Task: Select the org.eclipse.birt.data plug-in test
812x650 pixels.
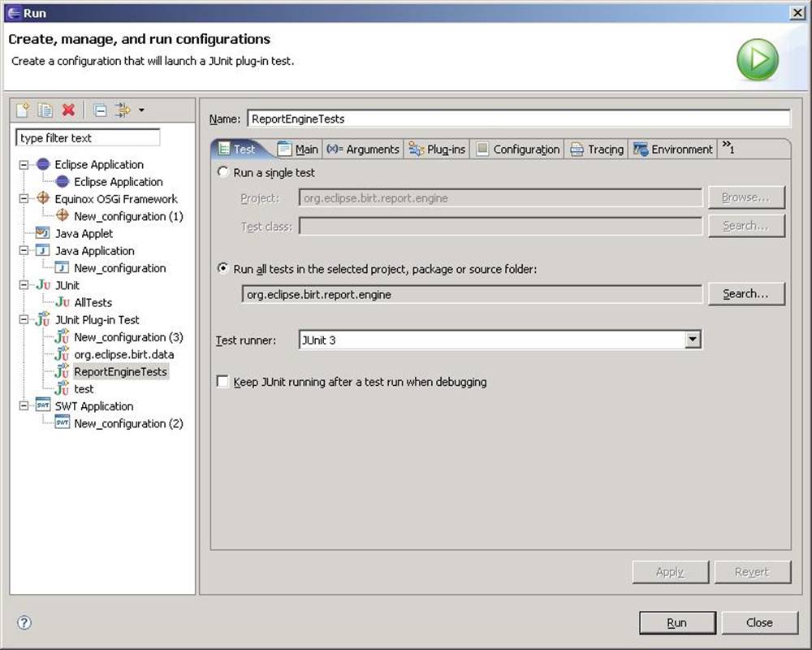Action: pyautogui.click(x=123, y=354)
